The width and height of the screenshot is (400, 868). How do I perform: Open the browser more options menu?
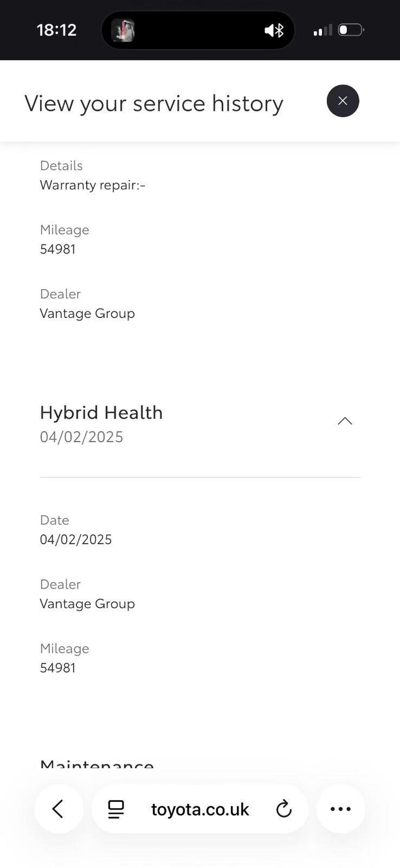pyautogui.click(x=341, y=809)
